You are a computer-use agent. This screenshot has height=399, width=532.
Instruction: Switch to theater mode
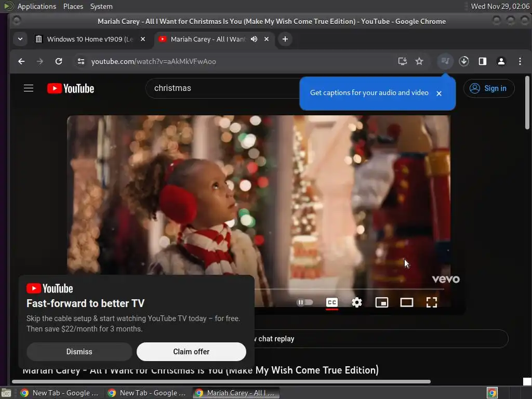[x=406, y=302]
